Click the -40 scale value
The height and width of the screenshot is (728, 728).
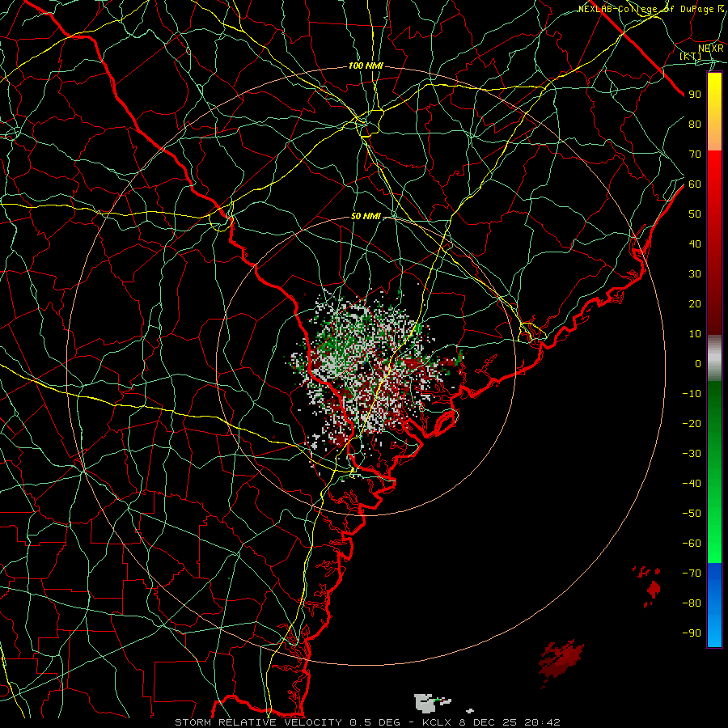pos(692,484)
